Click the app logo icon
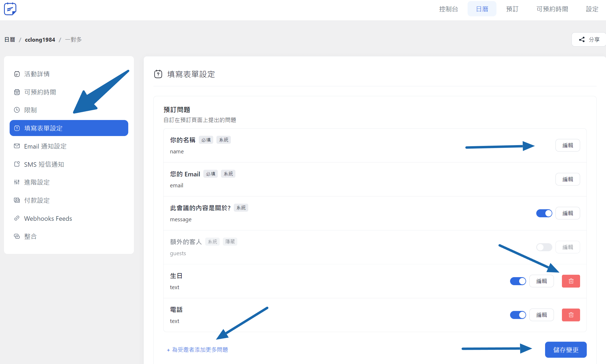 click(x=10, y=9)
